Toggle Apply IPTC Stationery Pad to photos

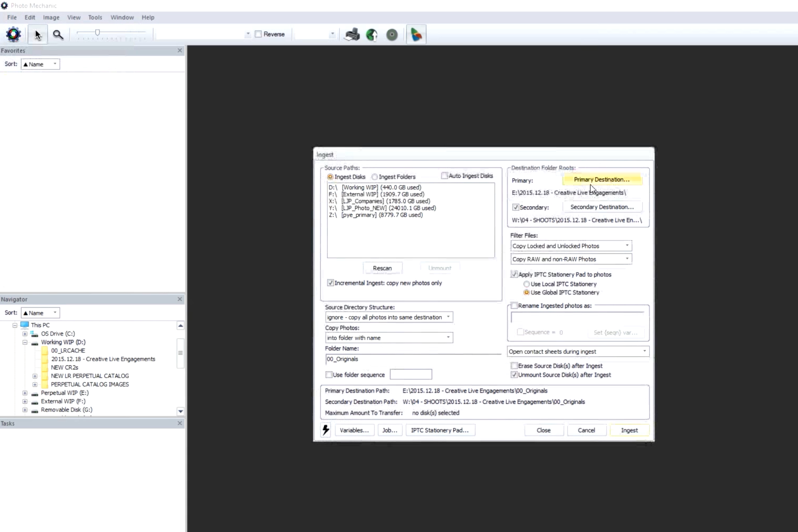(514, 274)
